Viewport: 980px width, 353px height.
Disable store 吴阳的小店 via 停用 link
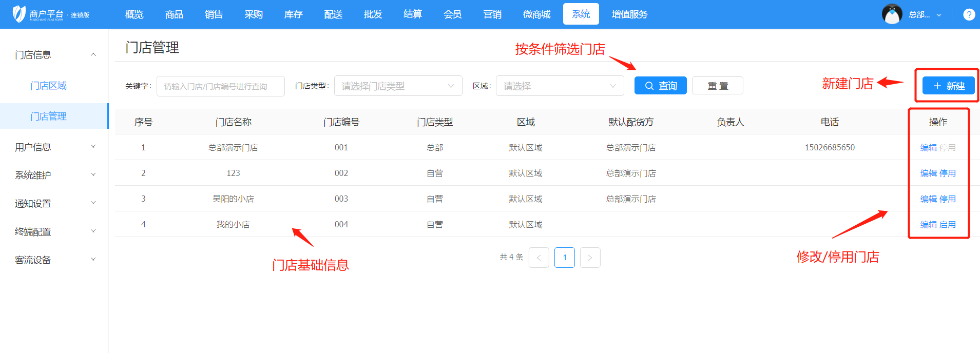pos(948,199)
